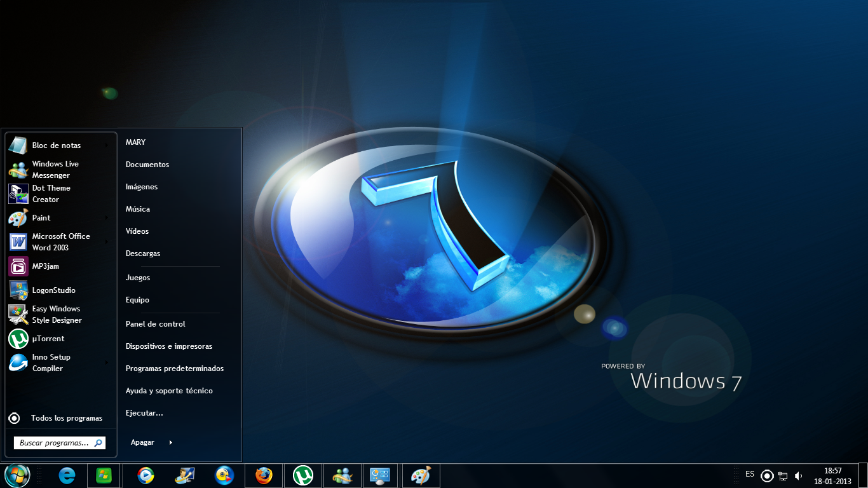Click the network icon in system tray
868x488 pixels.
coord(783,476)
